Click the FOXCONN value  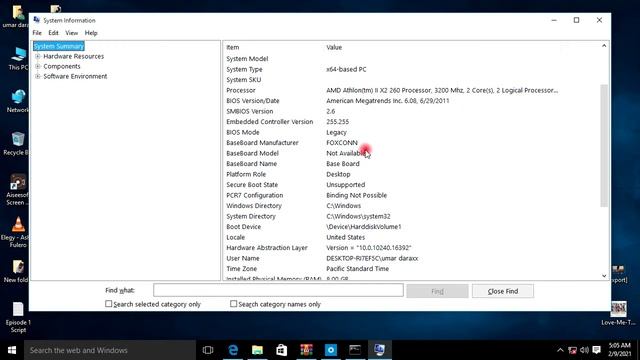pyautogui.click(x=342, y=143)
